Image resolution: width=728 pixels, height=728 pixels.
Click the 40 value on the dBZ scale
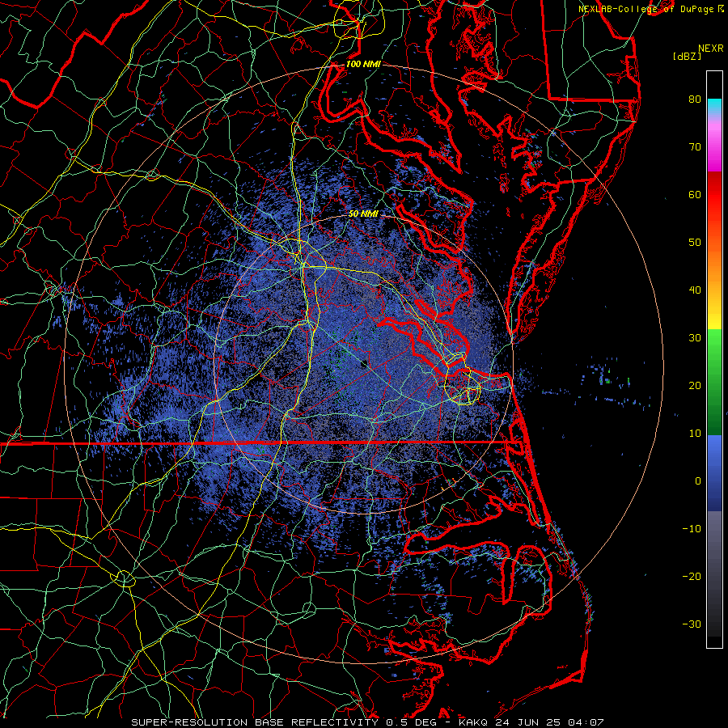pyautogui.click(x=695, y=290)
